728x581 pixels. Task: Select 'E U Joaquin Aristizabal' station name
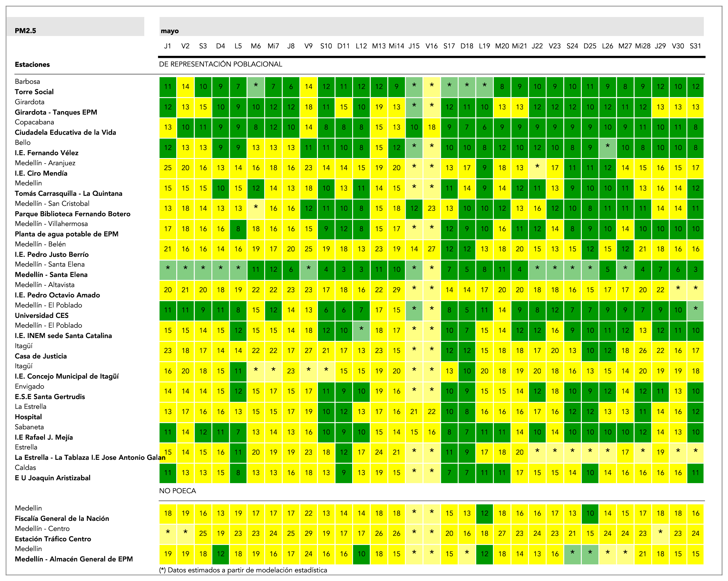52,478
